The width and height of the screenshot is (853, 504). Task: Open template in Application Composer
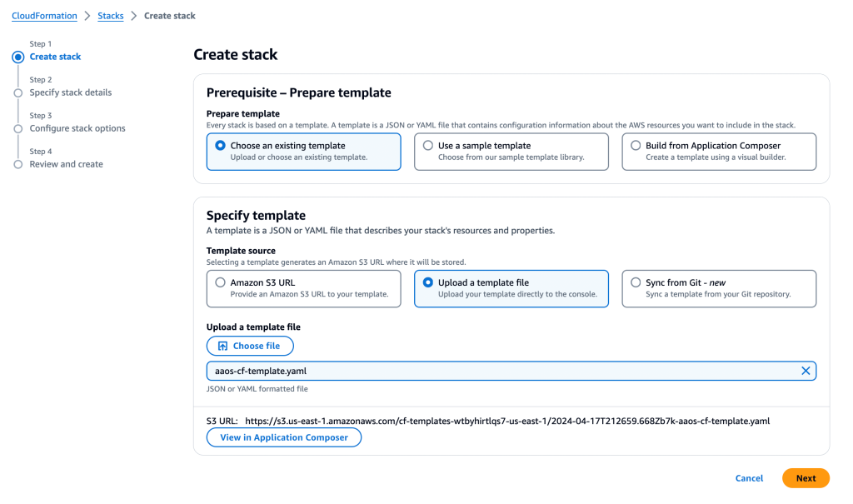pyautogui.click(x=283, y=437)
